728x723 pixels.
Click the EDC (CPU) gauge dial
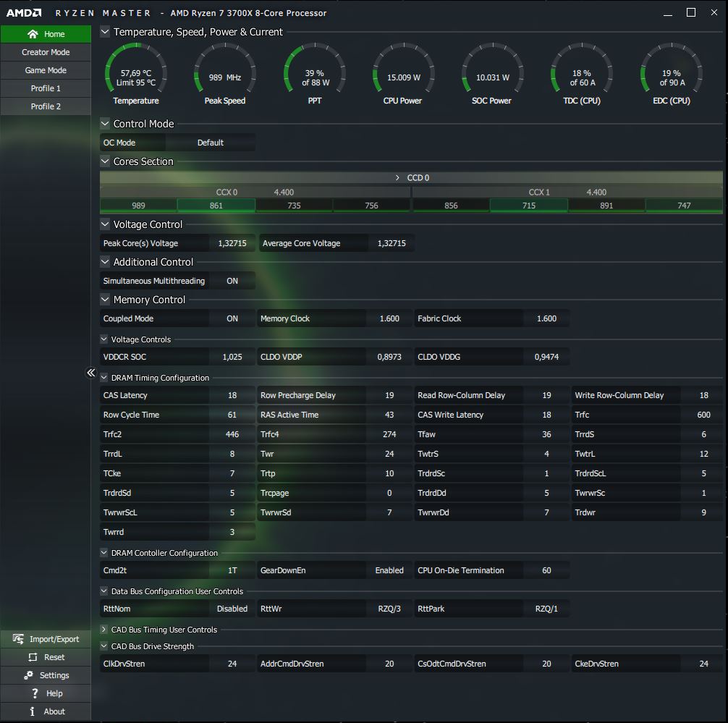(x=672, y=68)
